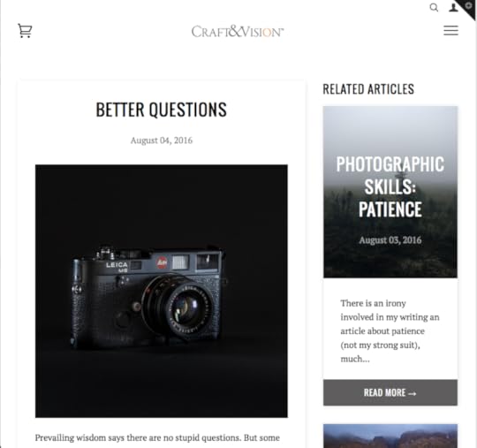477x448 pixels.
Task: Open the shopping cart icon
Action: pos(25,30)
